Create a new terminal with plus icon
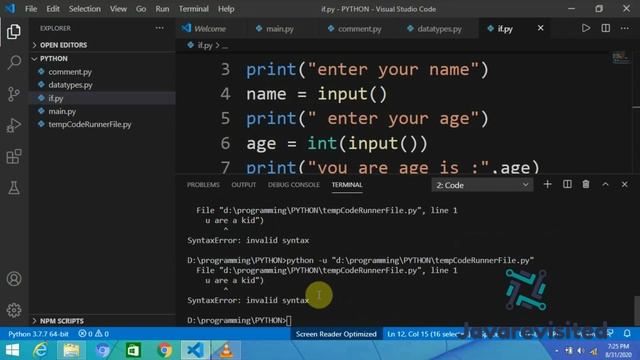 [x=547, y=184]
